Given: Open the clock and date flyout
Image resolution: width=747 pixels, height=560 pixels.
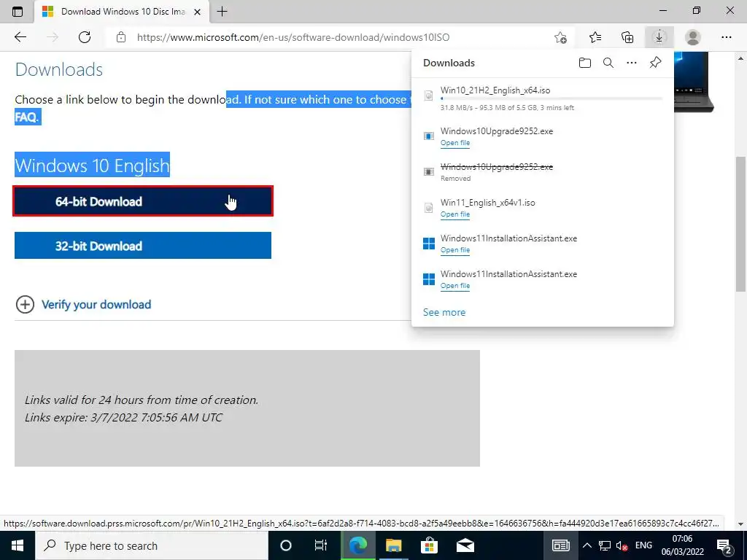Looking at the screenshot, I should (683, 545).
